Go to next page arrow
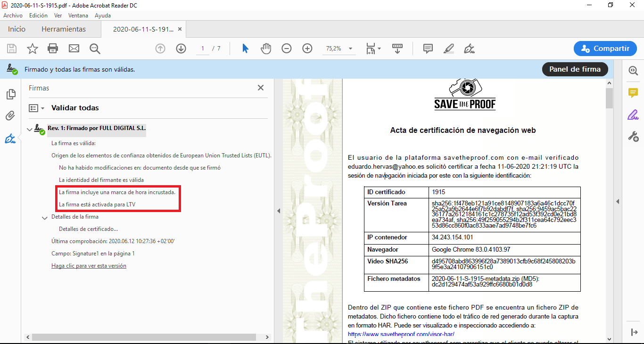This screenshot has width=644, height=344. click(x=181, y=49)
